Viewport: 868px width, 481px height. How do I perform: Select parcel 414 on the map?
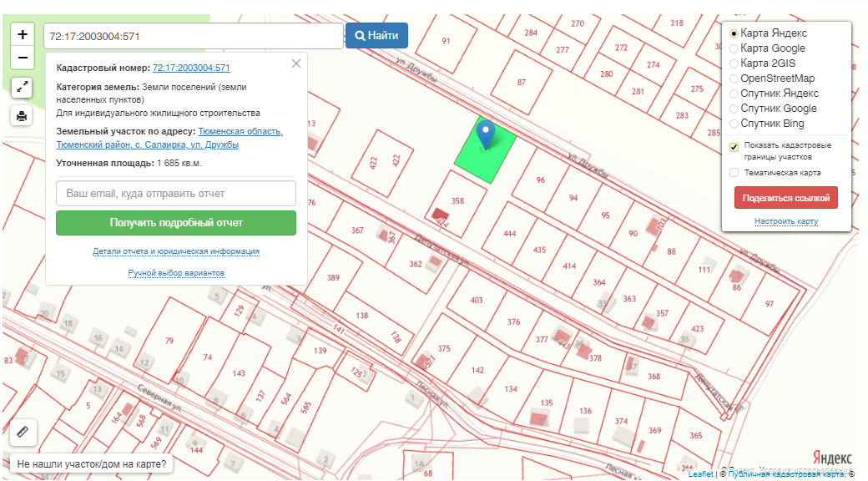click(x=569, y=266)
